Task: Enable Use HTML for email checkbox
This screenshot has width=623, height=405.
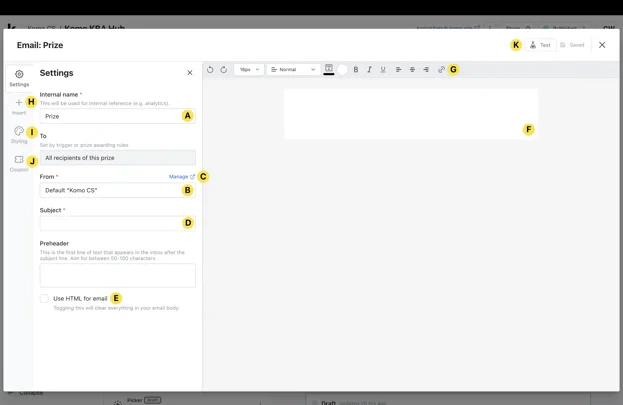Action: pos(44,298)
